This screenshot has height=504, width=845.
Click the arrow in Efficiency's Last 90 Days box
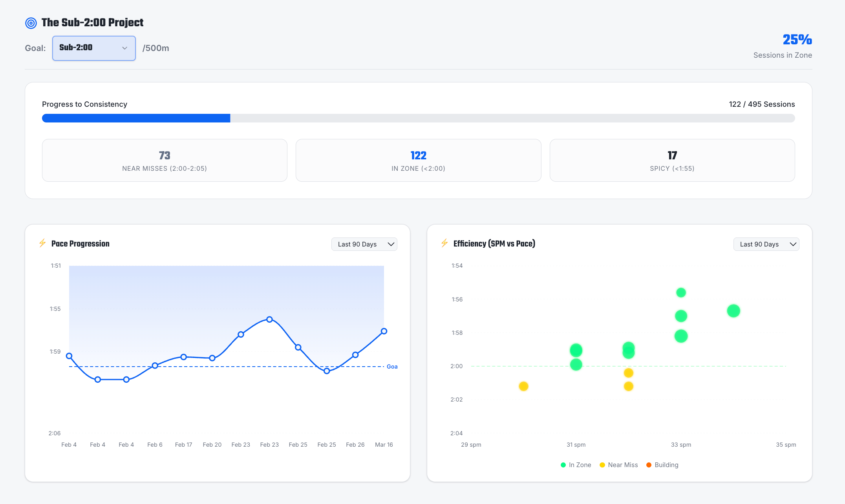(x=793, y=244)
